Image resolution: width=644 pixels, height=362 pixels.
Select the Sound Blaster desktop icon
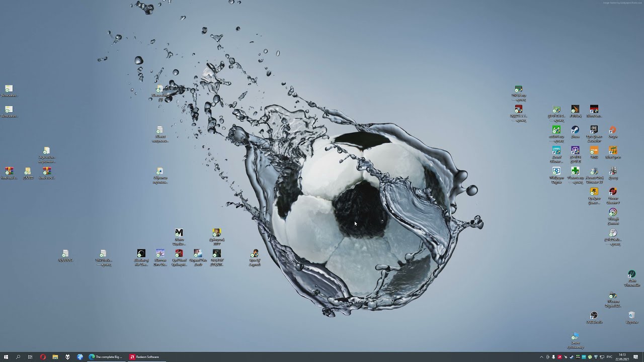[x=556, y=154]
